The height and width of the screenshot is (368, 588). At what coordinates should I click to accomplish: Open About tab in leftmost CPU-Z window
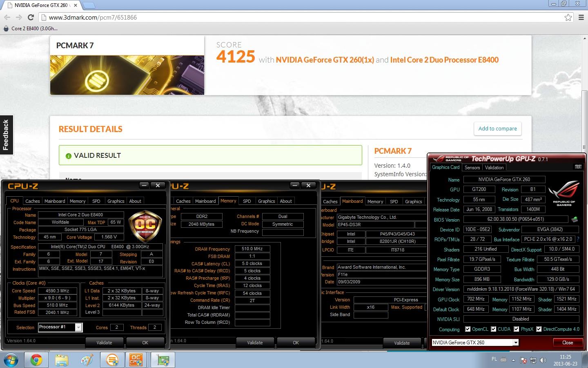click(135, 201)
